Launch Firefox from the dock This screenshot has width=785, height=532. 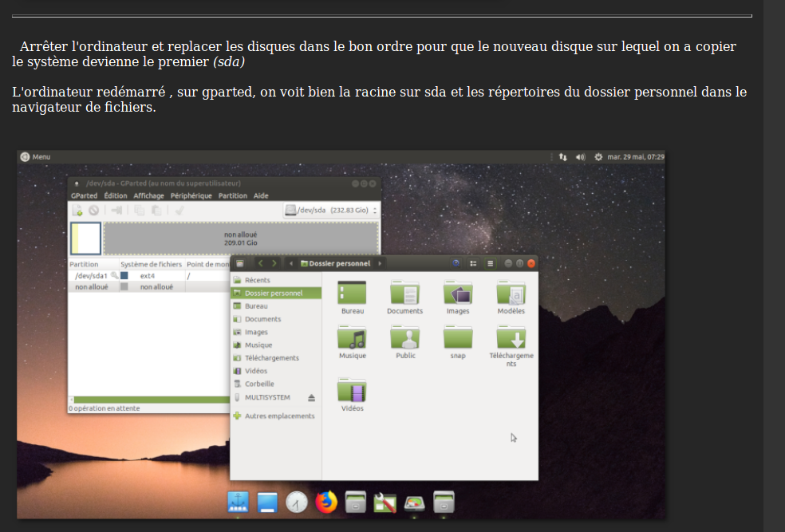pyautogui.click(x=326, y=502)
